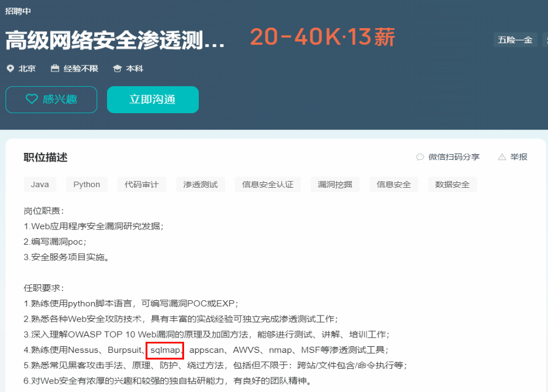Click the graduation cap icon beside 本科

coord(117,68)
